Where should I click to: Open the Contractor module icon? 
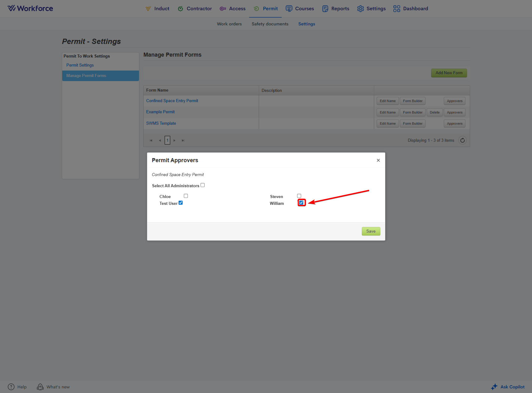[180, 9]
